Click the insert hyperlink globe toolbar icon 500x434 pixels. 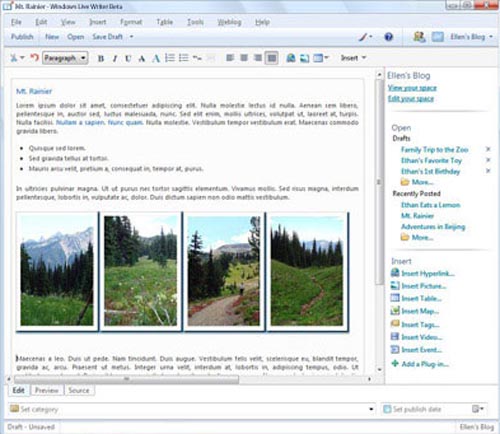[x=291, y=58]
